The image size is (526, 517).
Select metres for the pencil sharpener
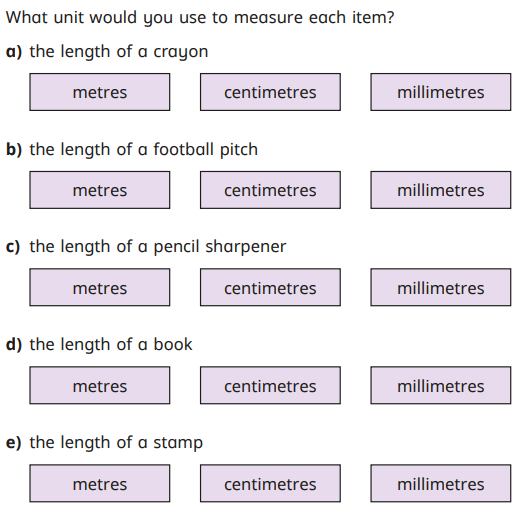tap(100, 287)
